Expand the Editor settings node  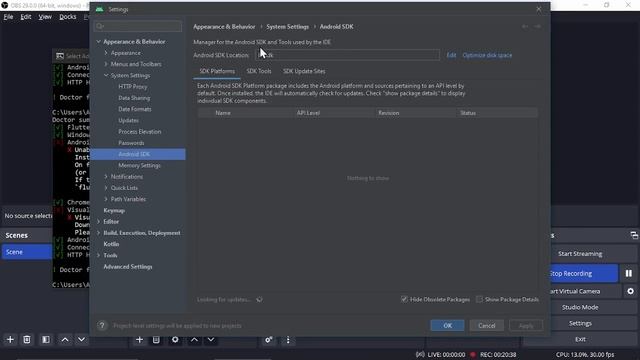(98, 222)
